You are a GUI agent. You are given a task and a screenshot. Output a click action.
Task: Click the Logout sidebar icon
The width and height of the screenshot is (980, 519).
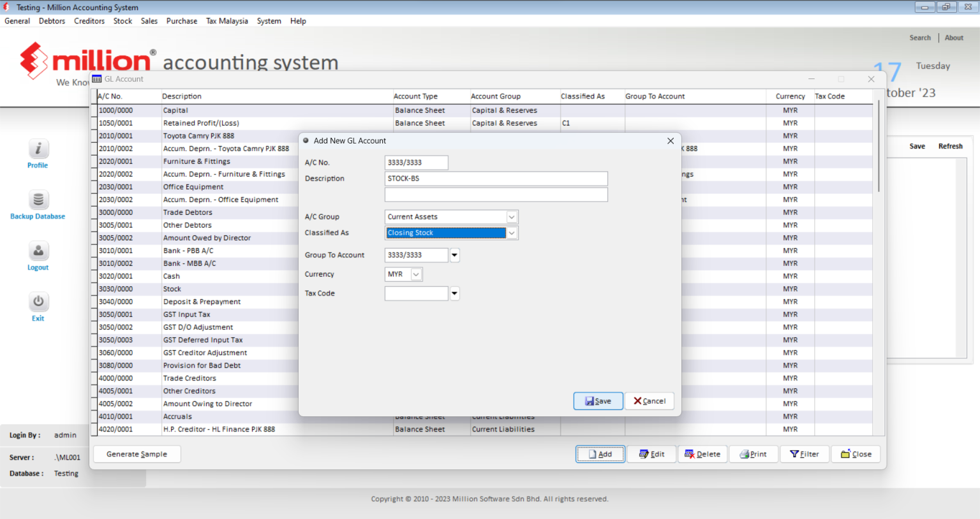(38, 251)
